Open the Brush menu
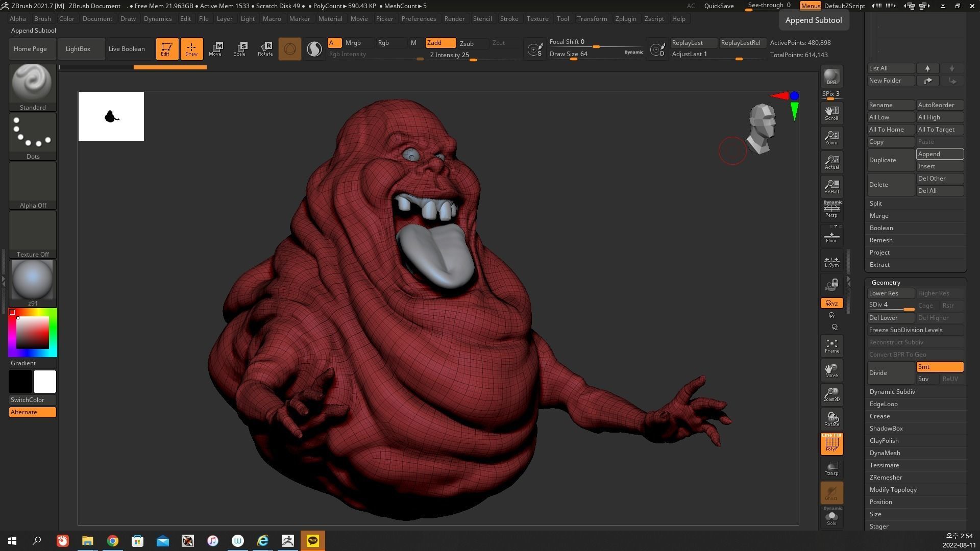The width and height of the screenshot is (980, 551). pyautogui.click(x=42, y=19)
